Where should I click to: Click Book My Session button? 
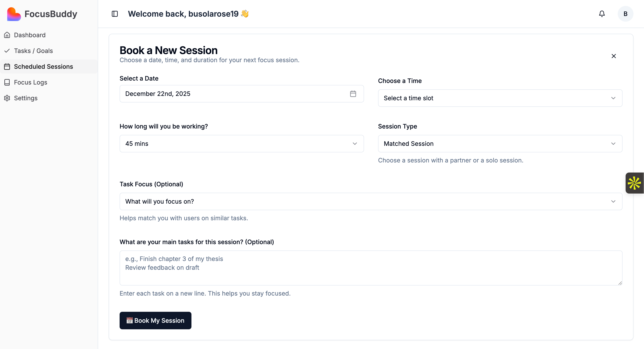[x=155, y=320]
